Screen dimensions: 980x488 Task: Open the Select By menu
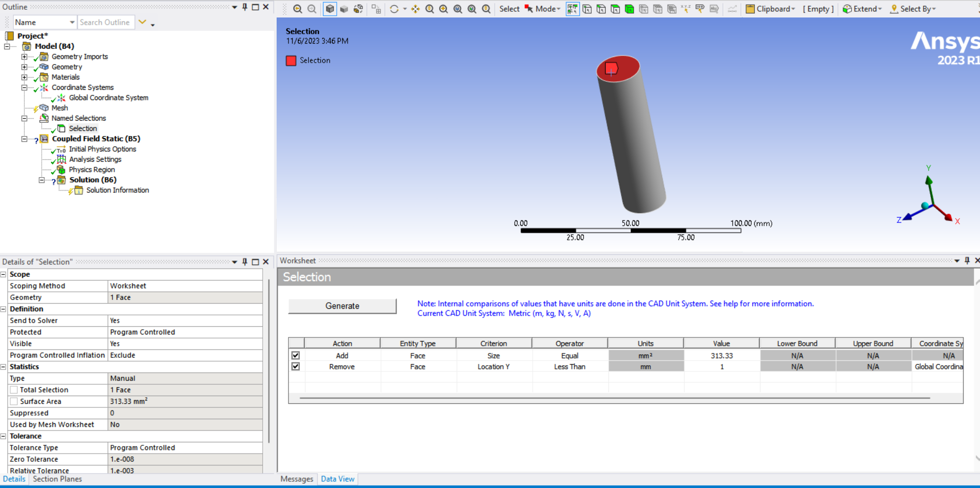click(x=913, y=9)
